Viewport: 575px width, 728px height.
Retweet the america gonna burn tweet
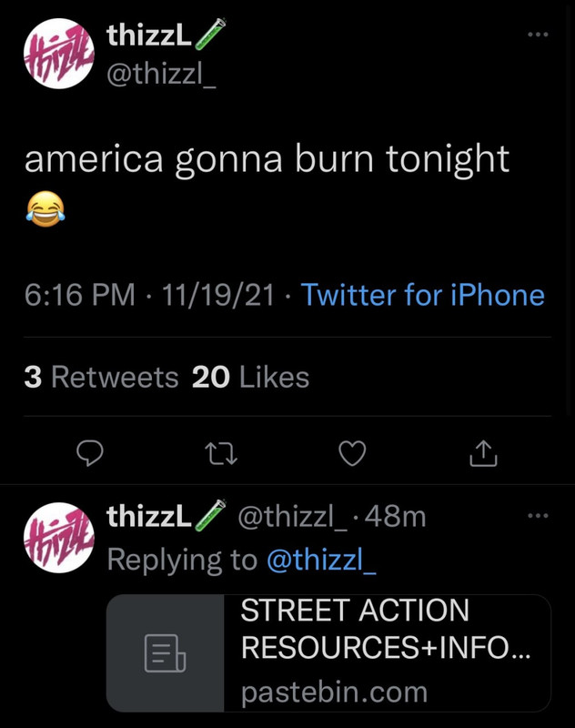click(221, 452)
